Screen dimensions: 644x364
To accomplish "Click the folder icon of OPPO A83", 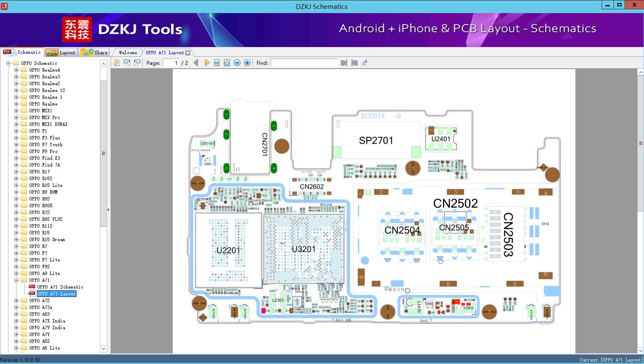I will click(x=24, y=314).
